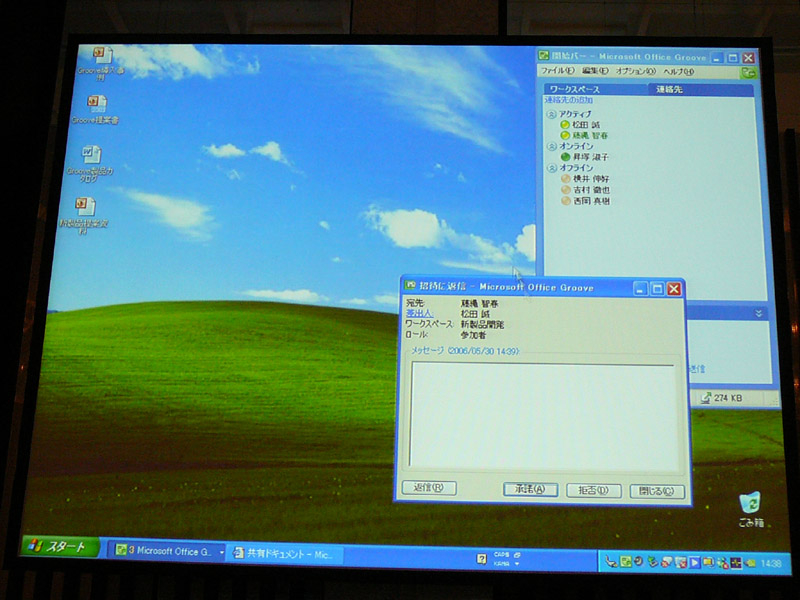Collapse the オンライン contact group
This screenshot has height=600, width=800.
551,146
